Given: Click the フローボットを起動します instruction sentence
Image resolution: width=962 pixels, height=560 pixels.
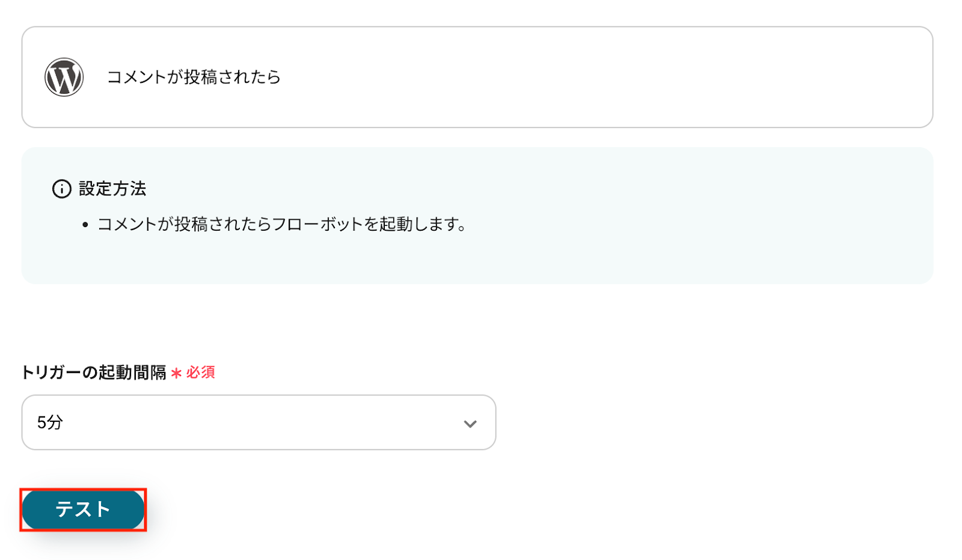Looking at the screenshot, I should [x=281, y=225].
